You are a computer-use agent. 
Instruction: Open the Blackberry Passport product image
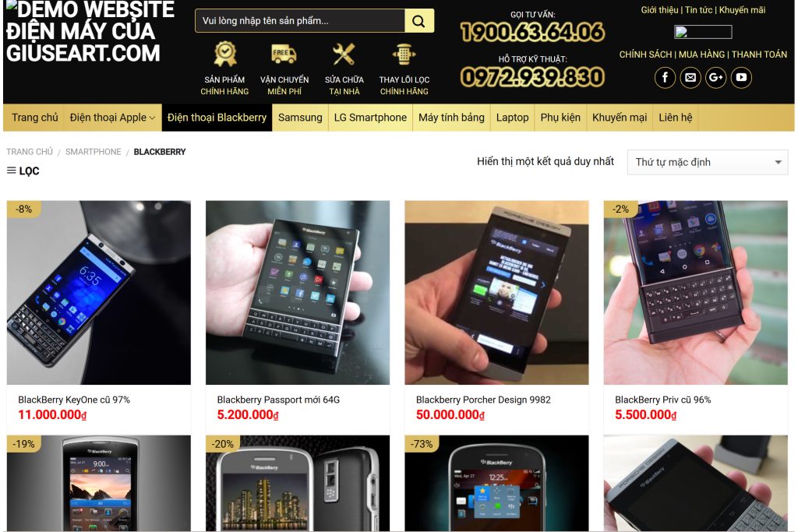298,292
